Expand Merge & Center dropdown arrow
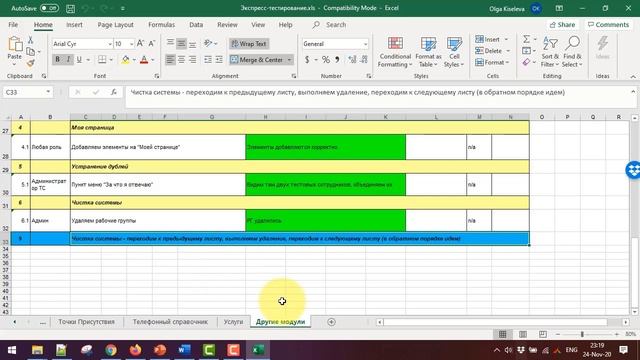640x360 pixels. tap(289, 60)
